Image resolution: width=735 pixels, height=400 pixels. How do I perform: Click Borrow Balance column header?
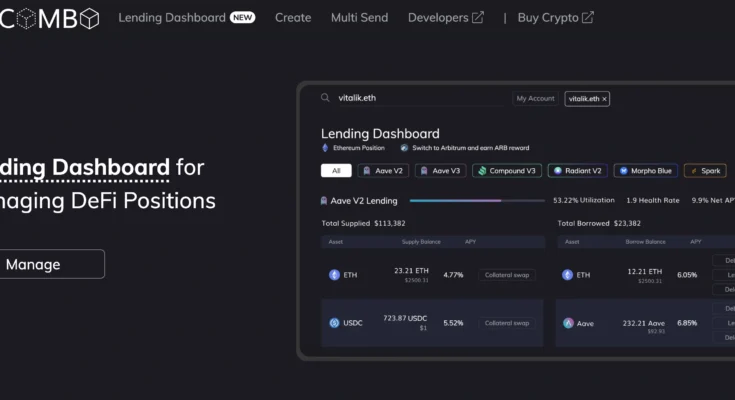coord(645,242)
